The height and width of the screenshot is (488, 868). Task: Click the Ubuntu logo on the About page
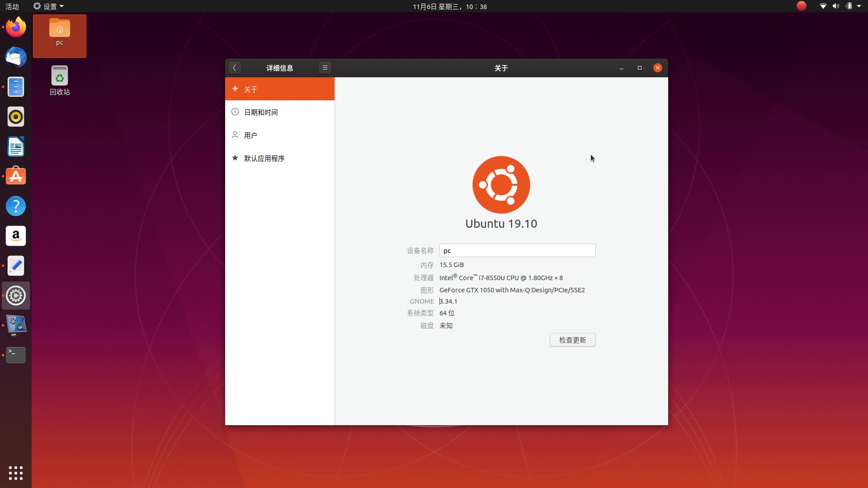[501, 185]
